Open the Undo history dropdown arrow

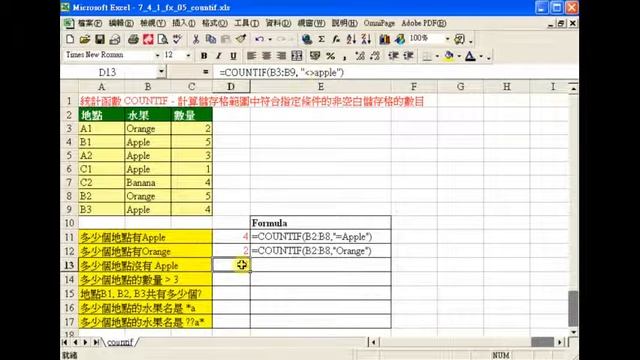[270, 40]
